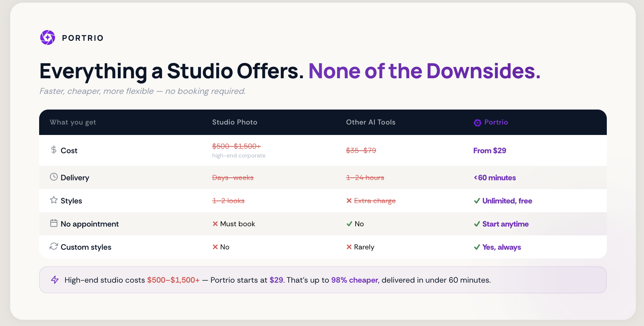Click the check beside Yes, always
The image size is (644, 326).
tap(477, 247)
